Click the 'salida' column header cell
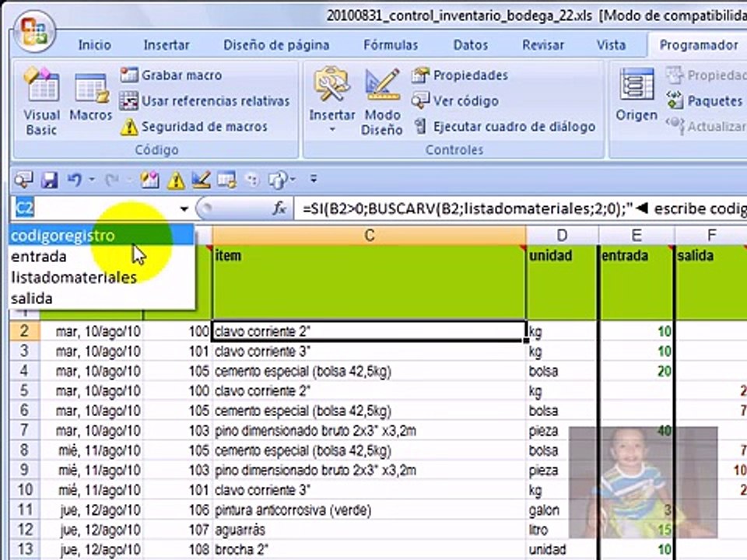747x560 pixels. pyautogui.click(x=712, y=282)
